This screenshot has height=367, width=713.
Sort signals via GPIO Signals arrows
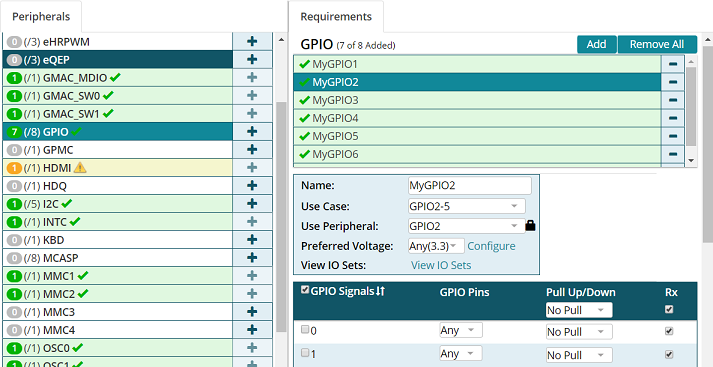(381, 292)
